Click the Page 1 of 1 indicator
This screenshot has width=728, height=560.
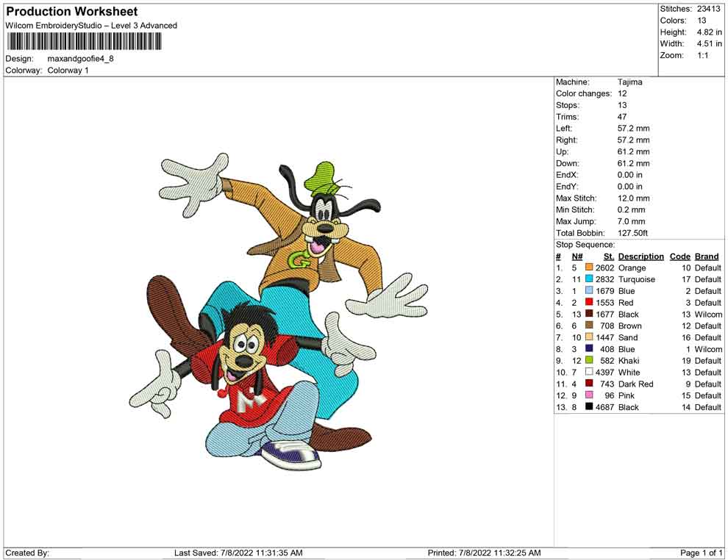701,553
